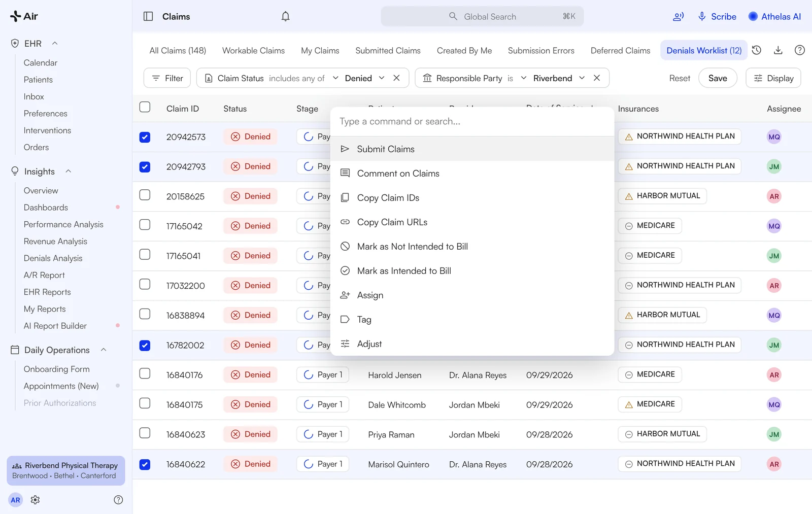The image size is (812, 514).
Task: Open 'is' operator dropdown for Responsible Party
Action: click(x=517, y=78)
